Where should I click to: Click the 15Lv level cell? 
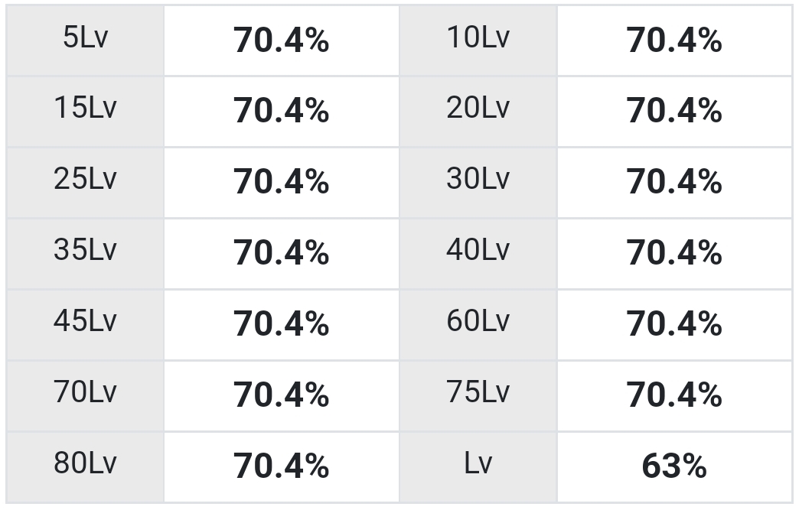(x=86, y=112)
